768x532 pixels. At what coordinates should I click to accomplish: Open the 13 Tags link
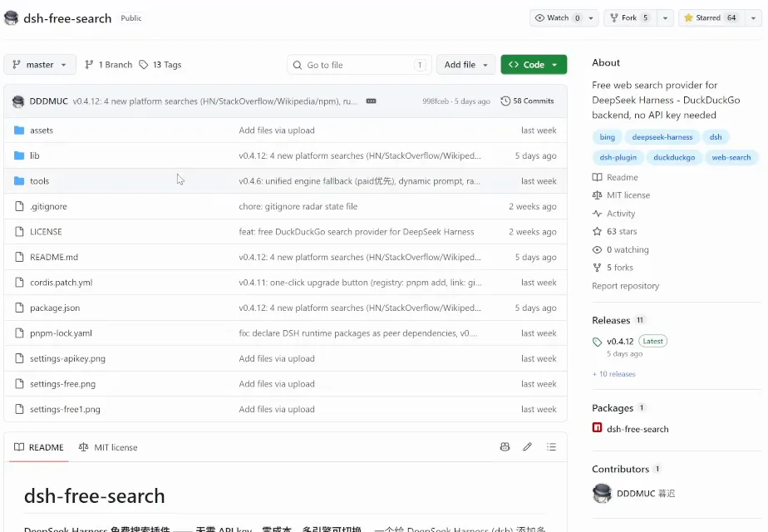coord(160,65)
